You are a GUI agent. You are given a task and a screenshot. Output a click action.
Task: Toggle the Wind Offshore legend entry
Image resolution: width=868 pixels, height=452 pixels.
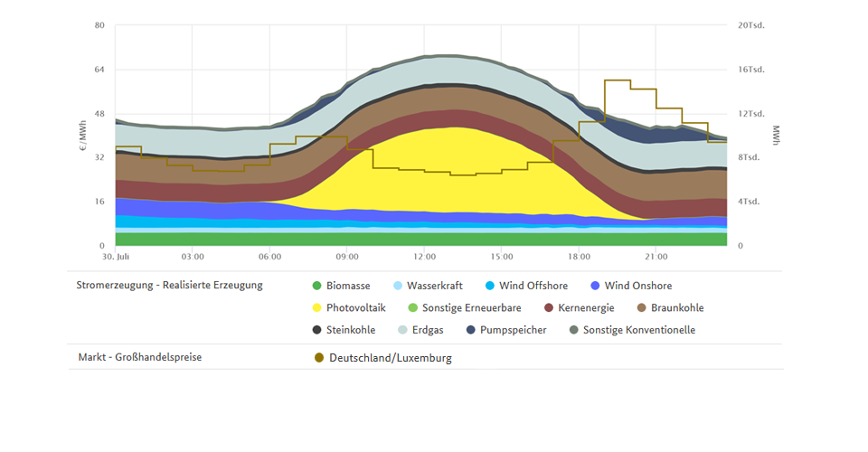point(526,286)
